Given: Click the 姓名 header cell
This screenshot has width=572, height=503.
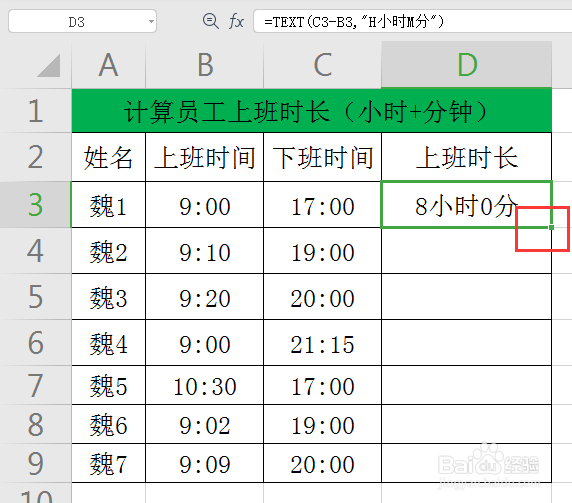Looking at the screenshot, I should pos(108,157).
